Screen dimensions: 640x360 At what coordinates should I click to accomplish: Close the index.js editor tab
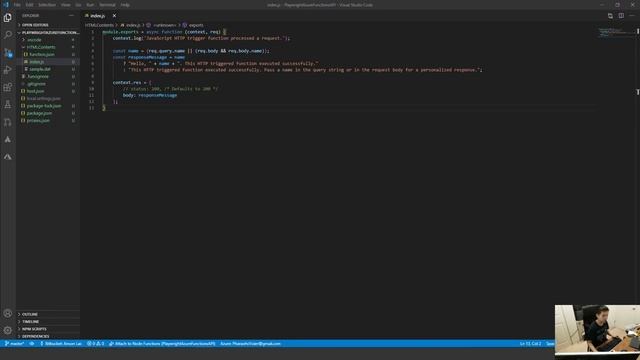pos(114,16)
